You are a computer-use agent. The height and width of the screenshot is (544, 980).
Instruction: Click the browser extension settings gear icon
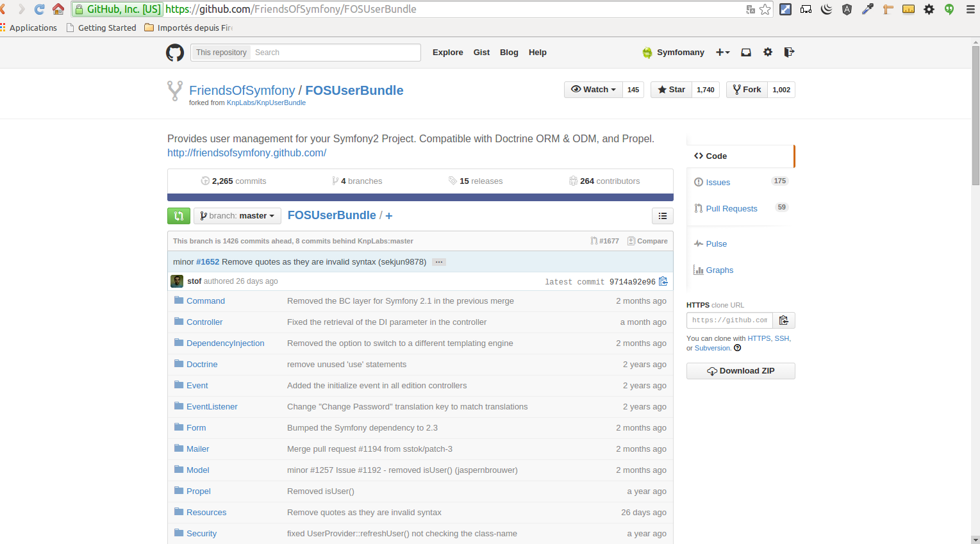coord(929,9)
